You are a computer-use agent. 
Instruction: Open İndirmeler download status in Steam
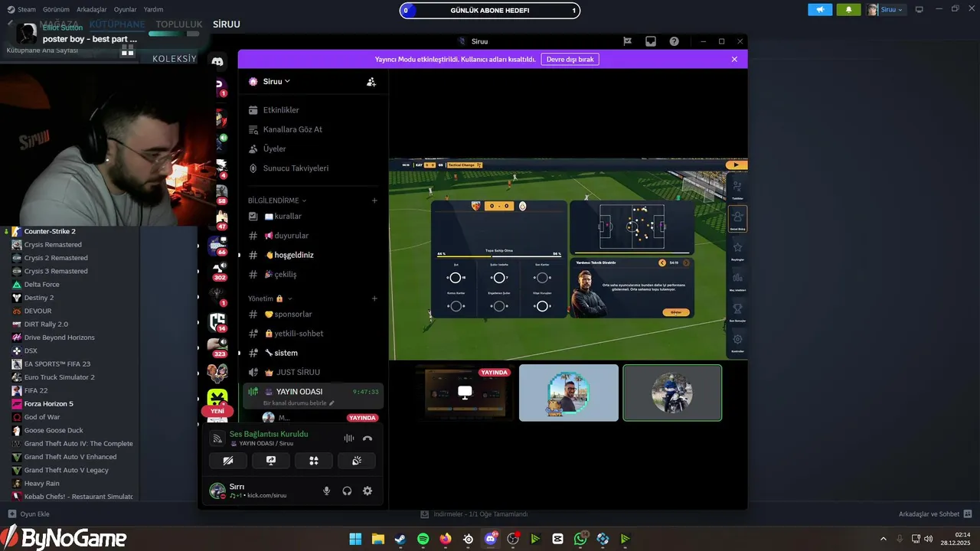pos(475,514)
